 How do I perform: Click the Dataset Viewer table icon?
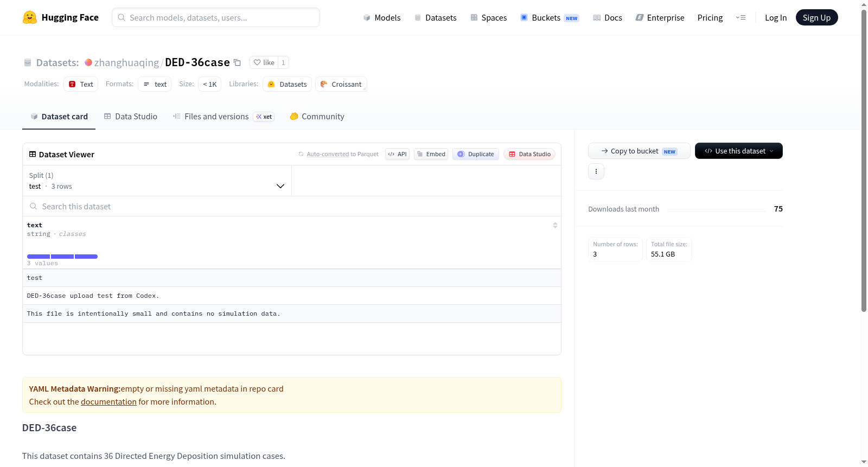pos(33,154)
